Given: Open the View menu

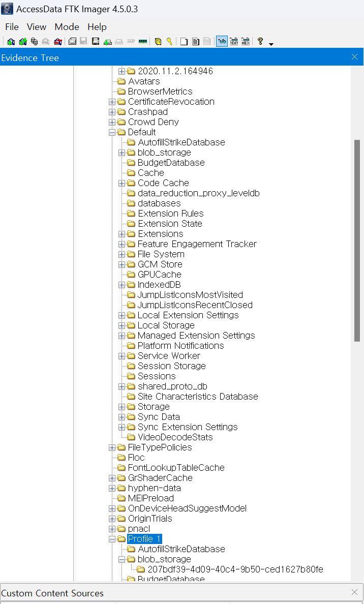Looking at the screenshot, I should 37,27.
